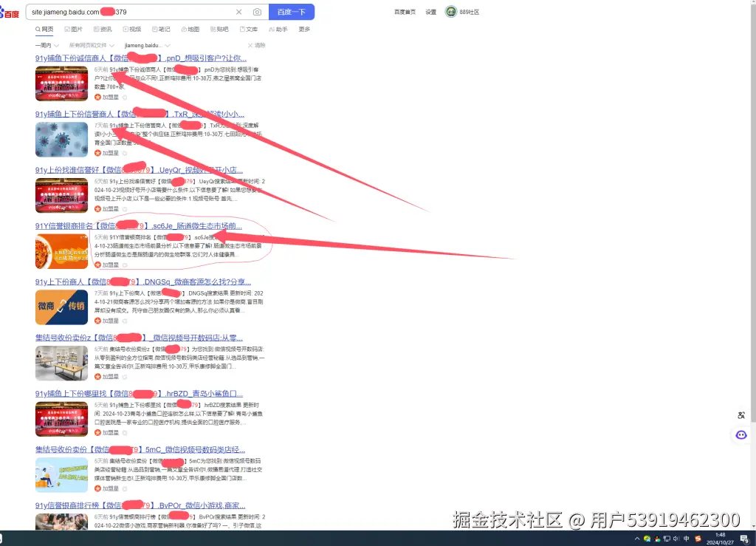This screenshot has width=756, height=546.
Task: Click the taskbar clock showing 1:48
Action: [x=721, y=539]
